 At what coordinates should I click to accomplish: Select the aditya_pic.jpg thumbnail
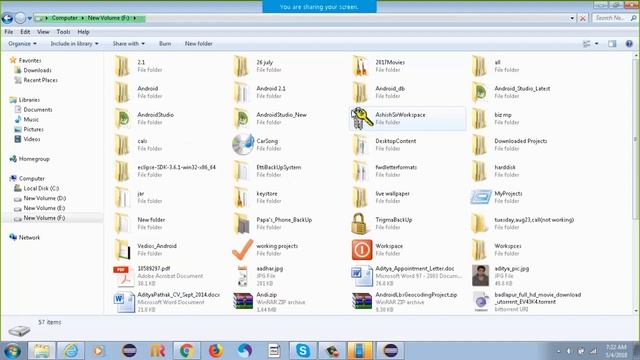480,276
